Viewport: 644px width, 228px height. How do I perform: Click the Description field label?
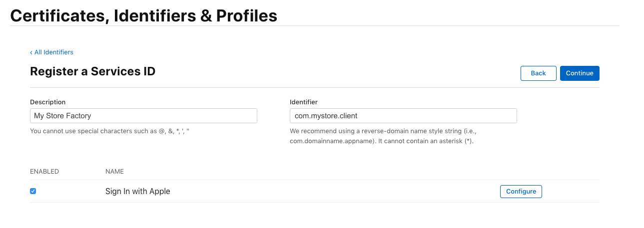(48, 102)
